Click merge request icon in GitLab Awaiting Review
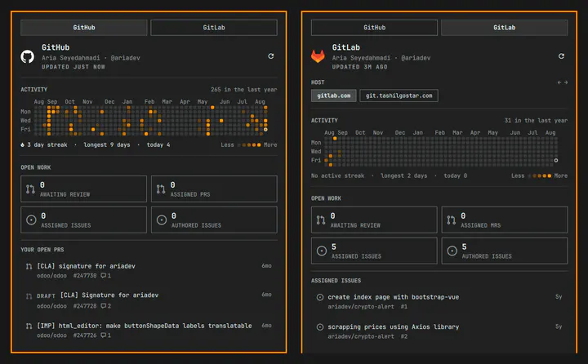 321,220
